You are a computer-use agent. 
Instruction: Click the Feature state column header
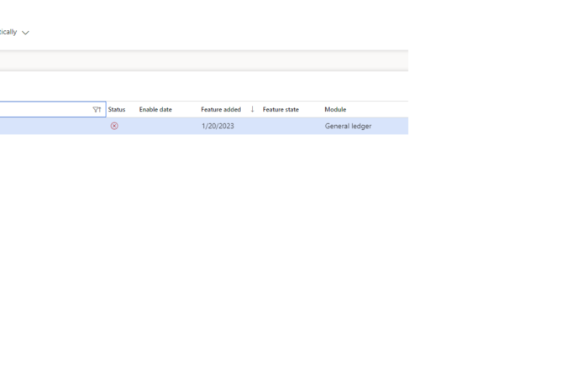click(x=281, y=109)
